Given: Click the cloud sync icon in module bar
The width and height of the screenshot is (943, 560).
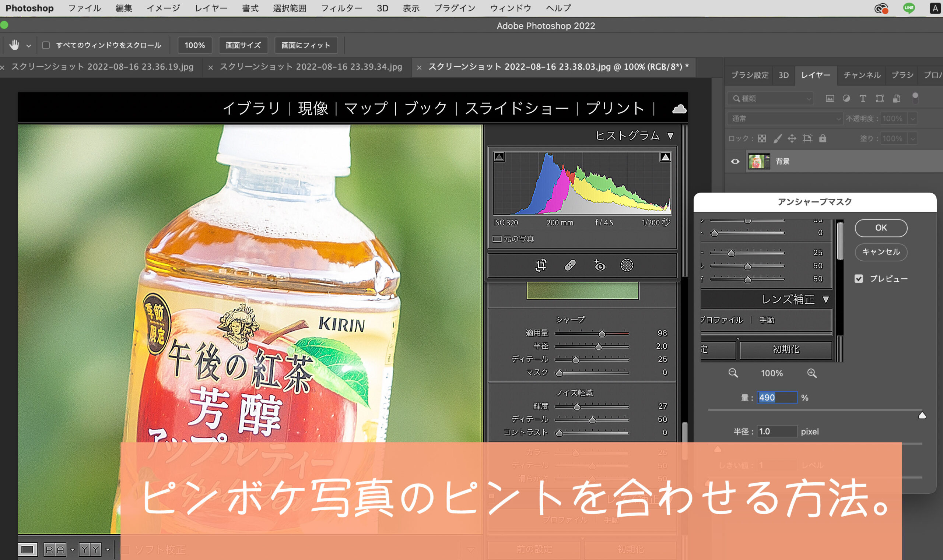Looking at the screenshot, I should click(x=679, y=109).
